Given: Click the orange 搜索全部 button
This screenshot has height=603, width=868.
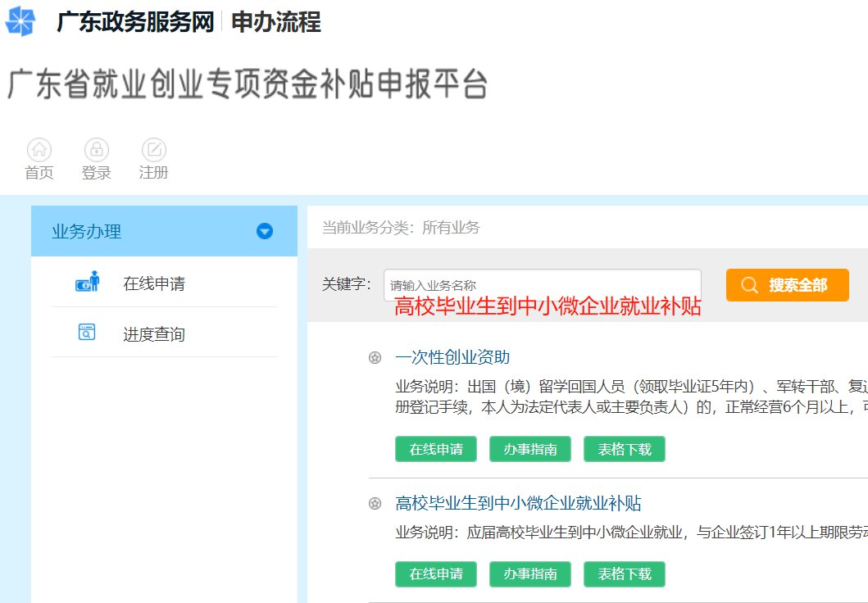Looking at the screenshot, I should click(787, 285).
